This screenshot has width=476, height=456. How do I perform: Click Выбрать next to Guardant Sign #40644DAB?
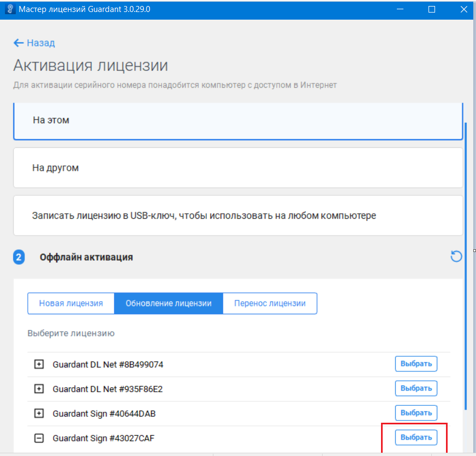click(416, 413)
